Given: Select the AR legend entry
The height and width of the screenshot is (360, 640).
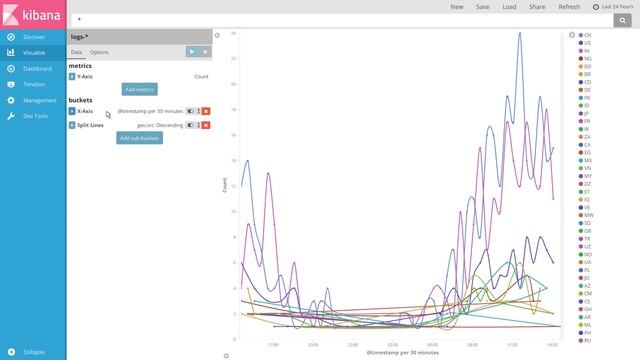Looking at the screenshot, I should point(585,317).
